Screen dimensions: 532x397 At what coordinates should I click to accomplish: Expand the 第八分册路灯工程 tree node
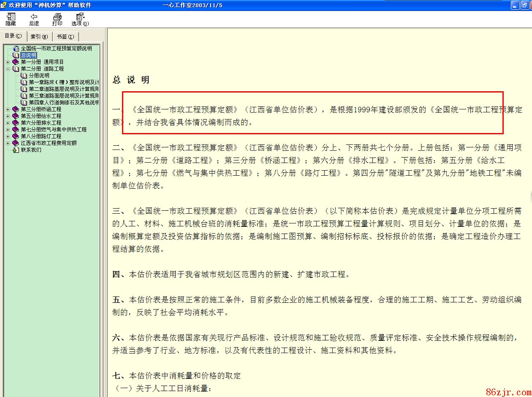click(8, 136)
